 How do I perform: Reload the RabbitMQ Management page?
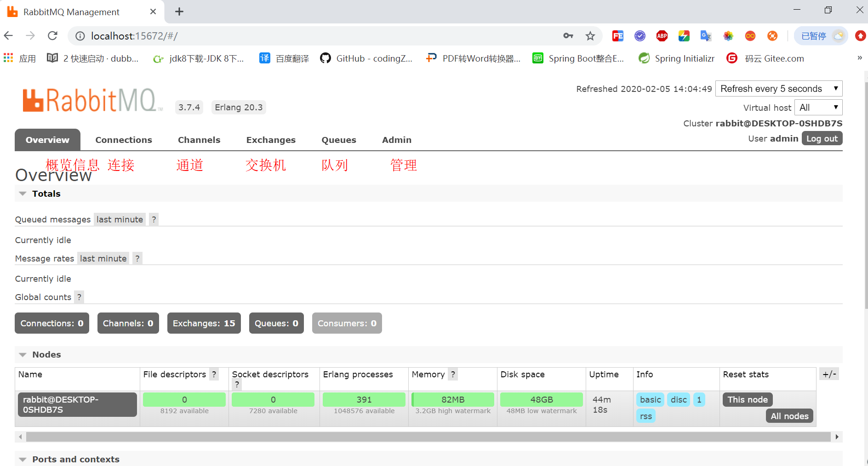click(x=53, y=36)
